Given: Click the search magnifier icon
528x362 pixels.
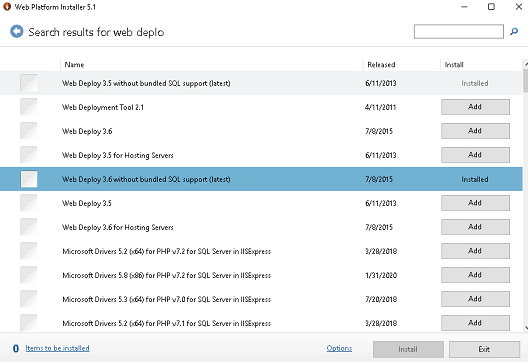Looking at the screenshot, I should tap(514, 32).
